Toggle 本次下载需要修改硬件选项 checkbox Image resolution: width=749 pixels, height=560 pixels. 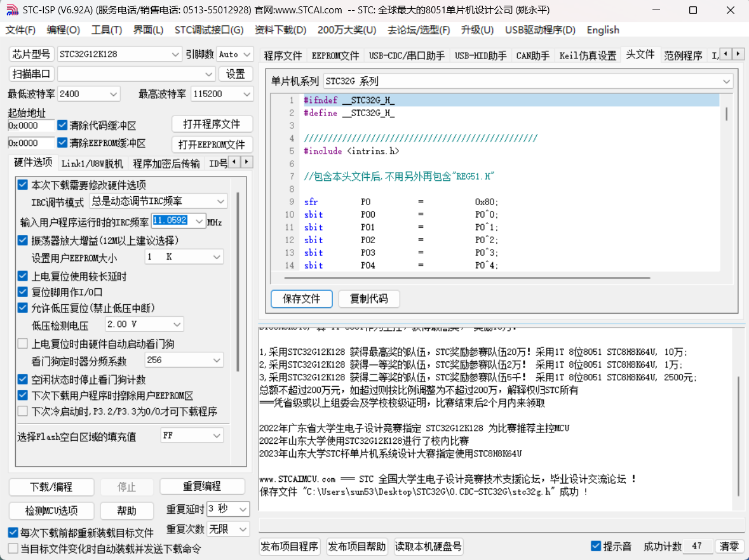[x=22, y=185]
